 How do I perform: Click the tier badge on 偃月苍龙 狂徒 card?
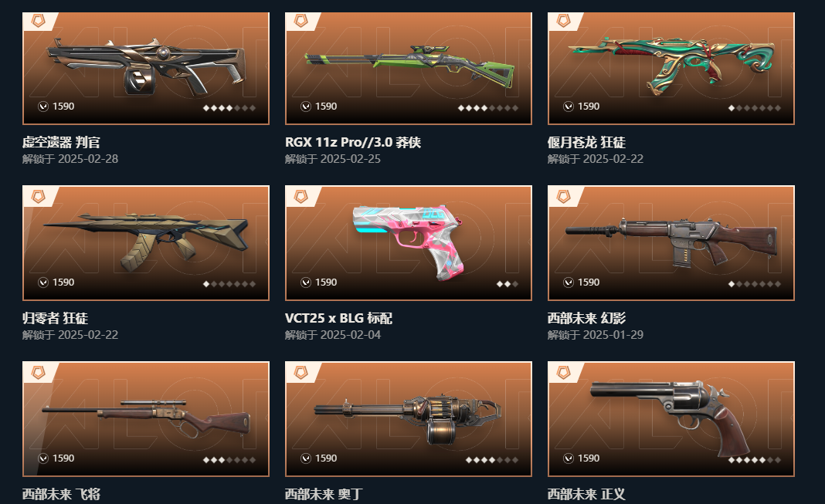(563, 21)
